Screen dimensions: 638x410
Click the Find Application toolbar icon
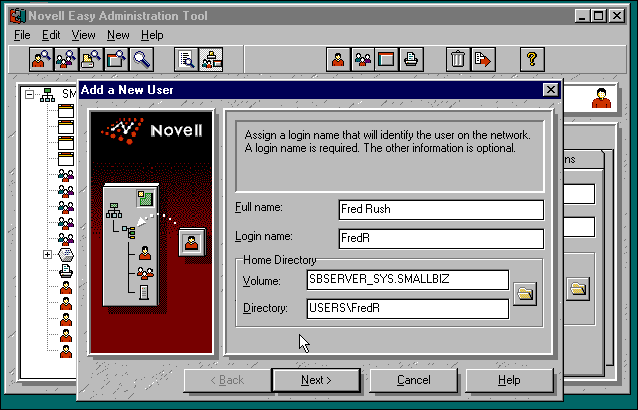click(x=116, y=59)
